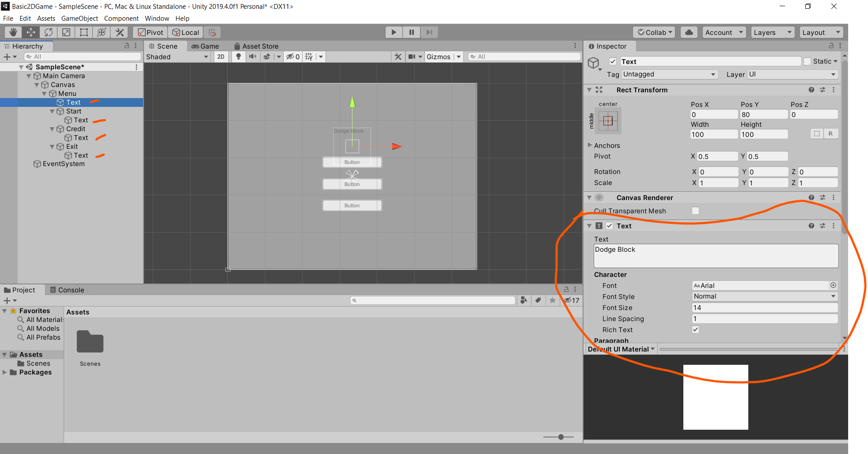Open Text component help icon

click(x=811, y=226)
